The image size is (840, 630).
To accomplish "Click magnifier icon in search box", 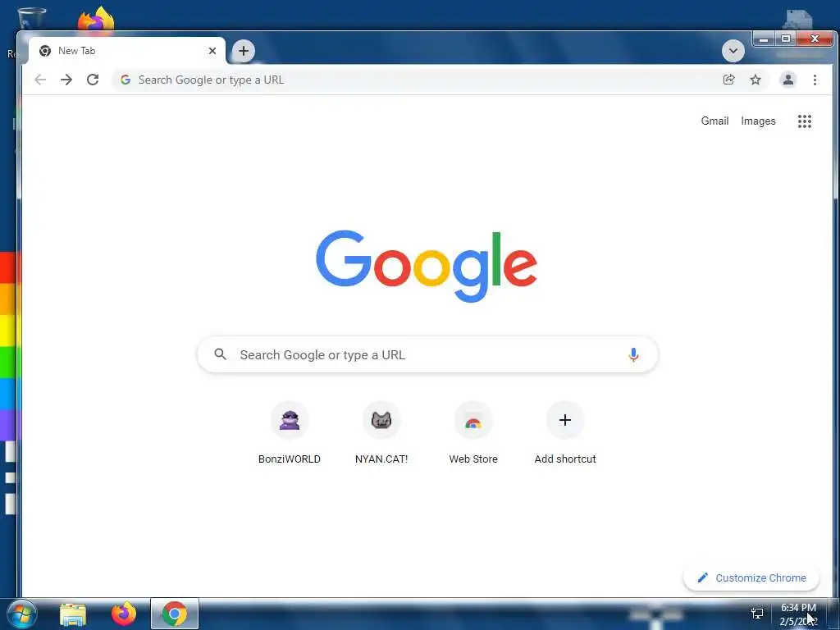I will (220, 354).
